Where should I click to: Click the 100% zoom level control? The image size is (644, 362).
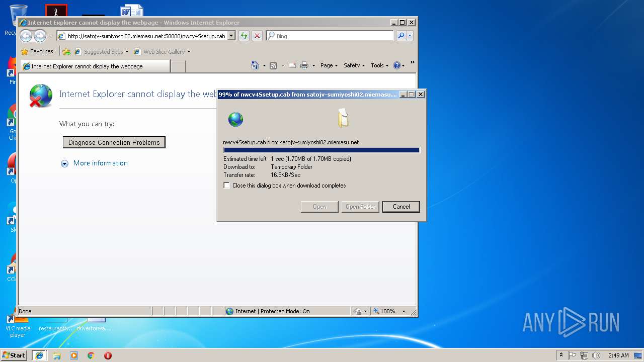tap(389, 311)
